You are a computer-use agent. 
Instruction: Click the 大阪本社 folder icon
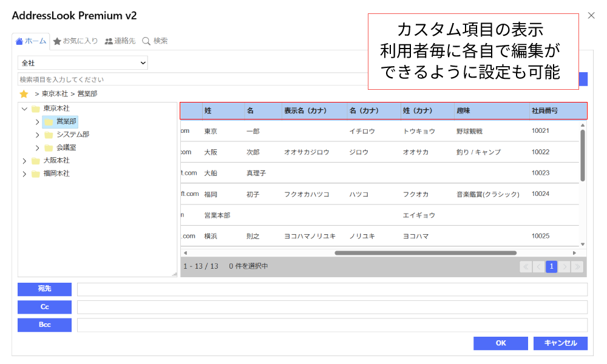pos(35,161)
